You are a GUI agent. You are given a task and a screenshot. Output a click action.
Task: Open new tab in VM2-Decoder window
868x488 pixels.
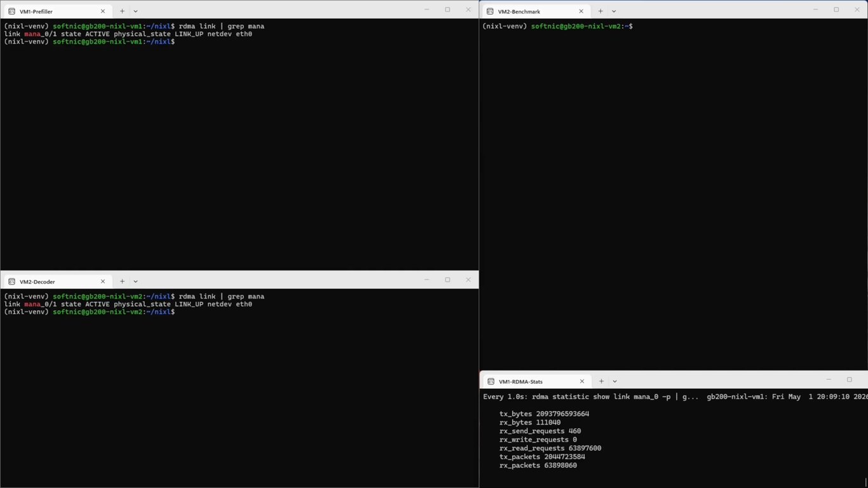coord(122,281)
